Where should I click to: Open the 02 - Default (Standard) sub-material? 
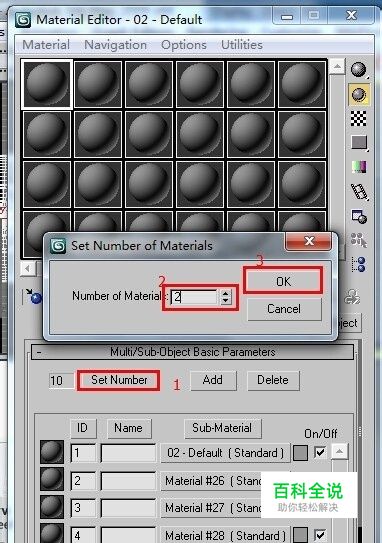point(225,453)
